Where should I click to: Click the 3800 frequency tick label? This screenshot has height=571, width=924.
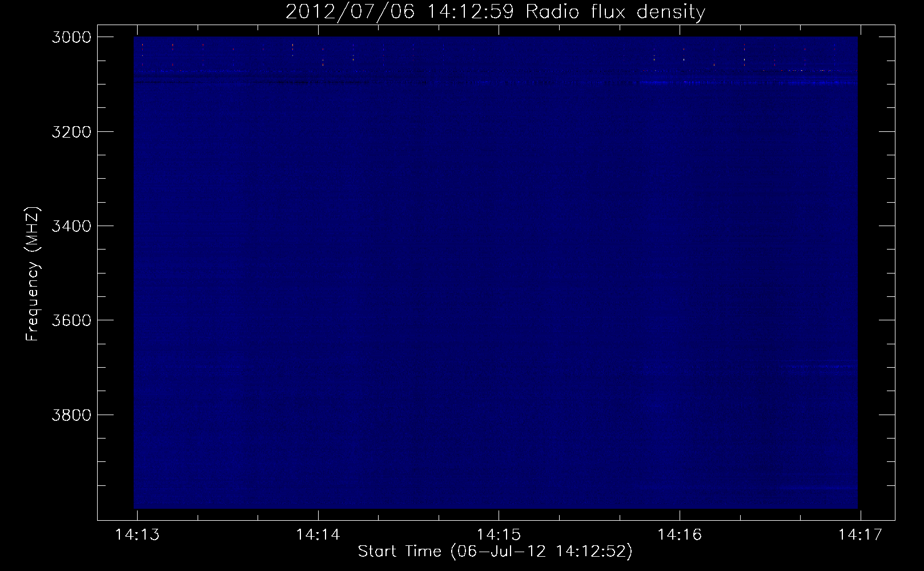(71, 415)
